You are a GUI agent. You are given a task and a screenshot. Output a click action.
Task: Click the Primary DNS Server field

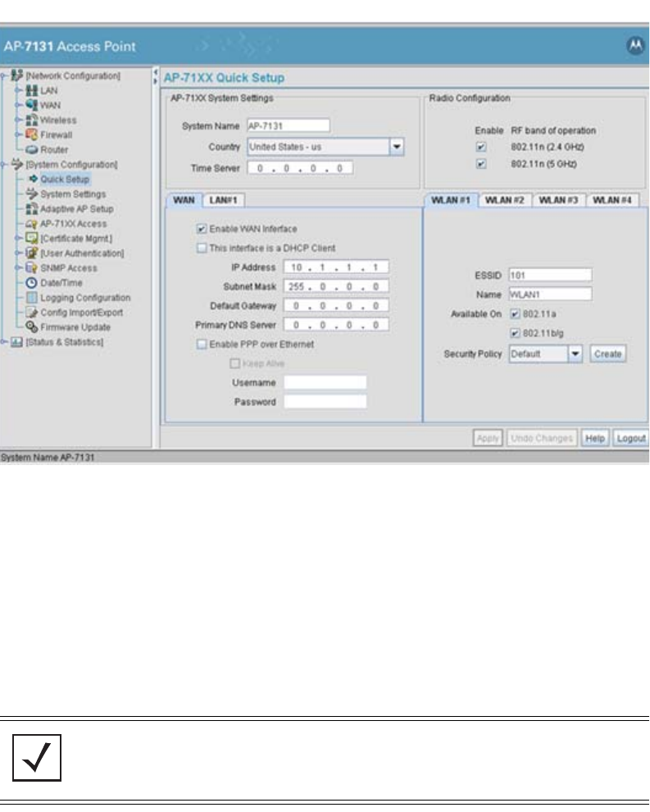(x=336, y=325)
